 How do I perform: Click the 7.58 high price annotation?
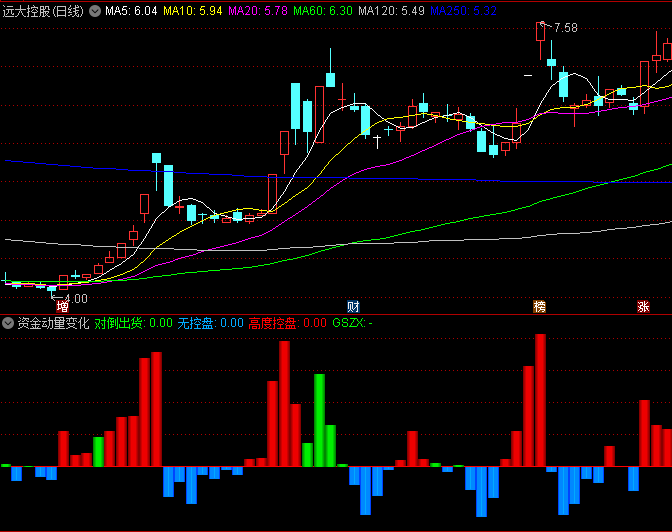click(x=566, y=28)
